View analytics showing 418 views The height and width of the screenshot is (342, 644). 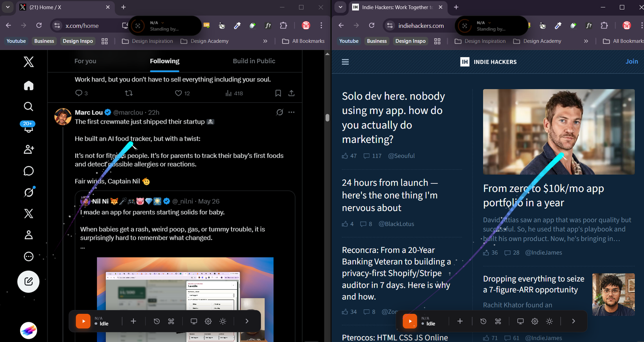click(234, 93)
